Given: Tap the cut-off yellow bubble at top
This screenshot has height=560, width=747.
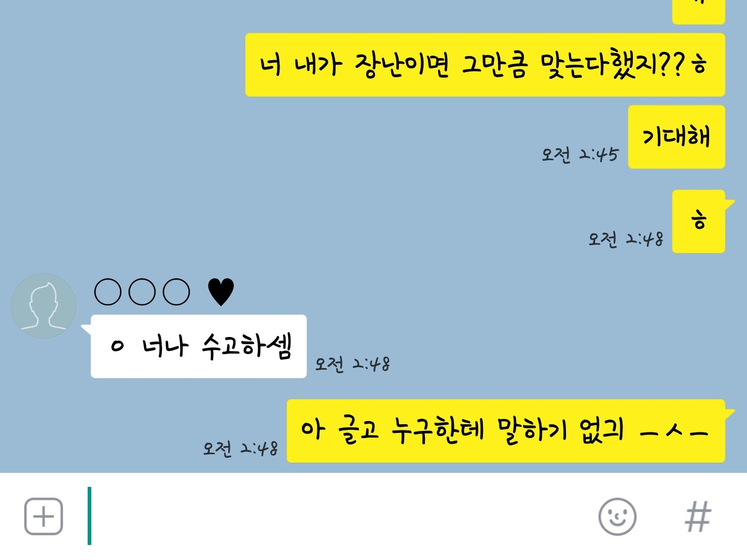Looking at the screenshot, I should point(699,11).
